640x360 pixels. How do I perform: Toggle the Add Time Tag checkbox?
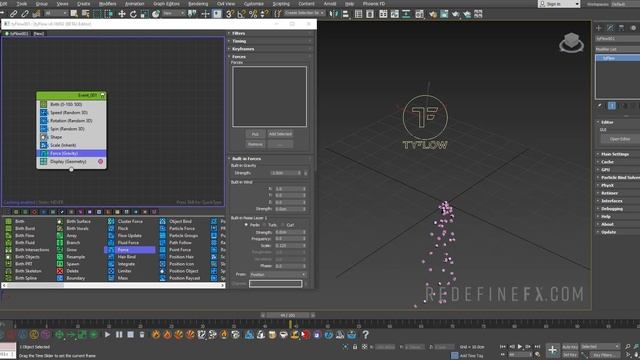(454, 356)
